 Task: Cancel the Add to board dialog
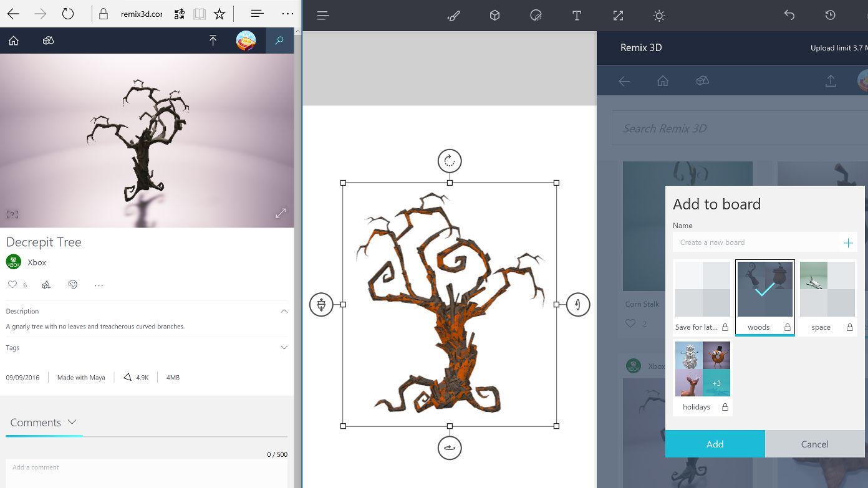[814, 444]
